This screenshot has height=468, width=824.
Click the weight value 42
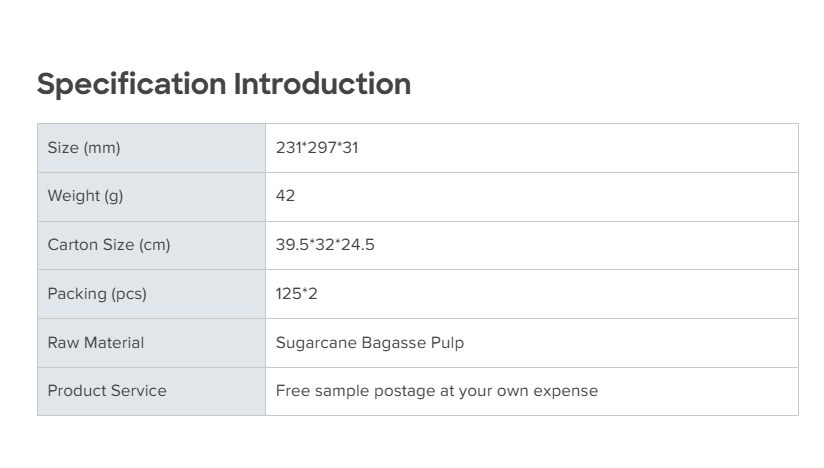click(x=286, y=196)
